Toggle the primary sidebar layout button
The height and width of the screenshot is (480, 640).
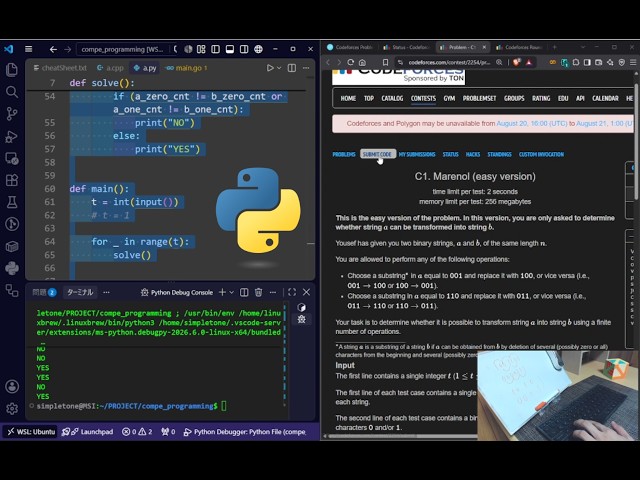click(216, 49)
